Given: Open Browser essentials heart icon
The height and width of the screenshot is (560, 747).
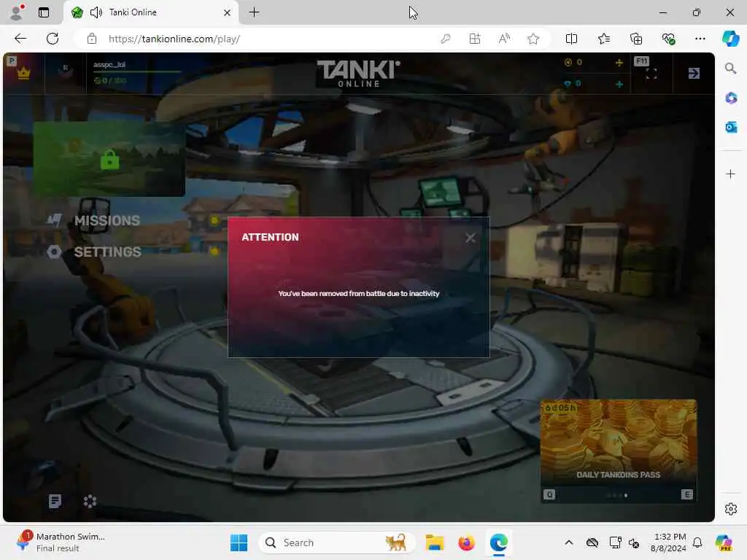Looking at the screenshot, I should tap(668, 39).
